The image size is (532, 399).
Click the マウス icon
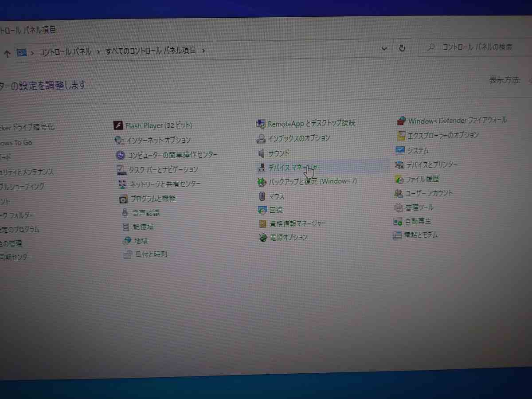(x=262, y=196)
